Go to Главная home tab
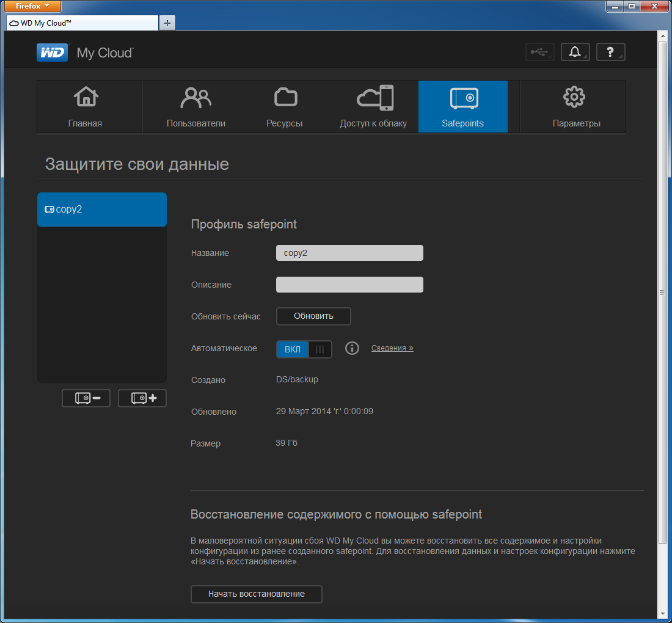This screenshot has width=672, height=623. coord(86,107)
